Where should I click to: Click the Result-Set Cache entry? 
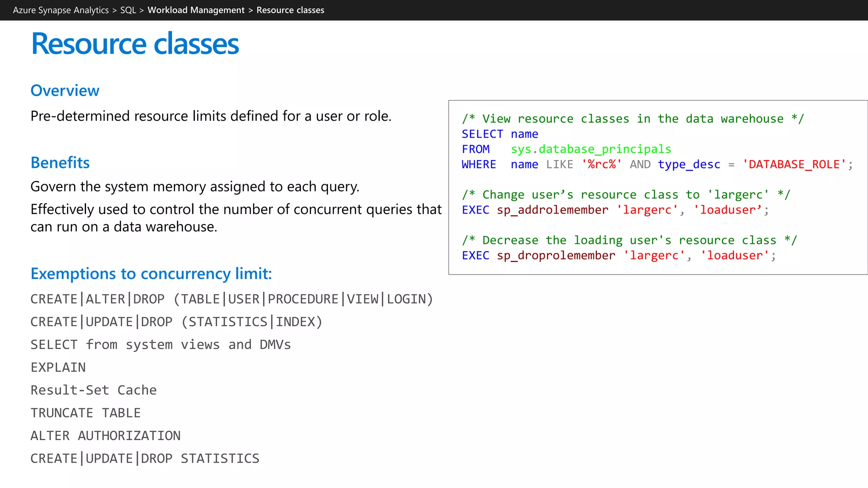(94, 390)
